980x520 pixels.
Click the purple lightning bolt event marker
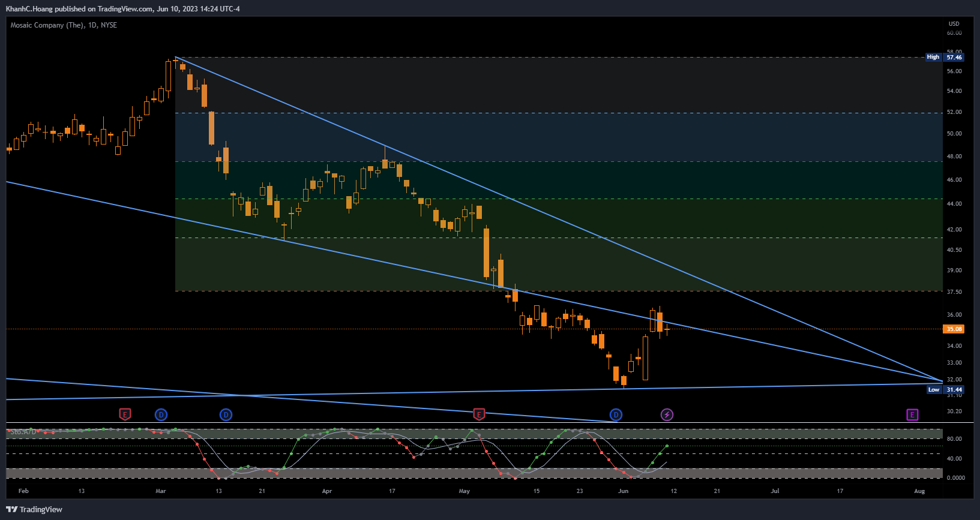pos(667,414)
